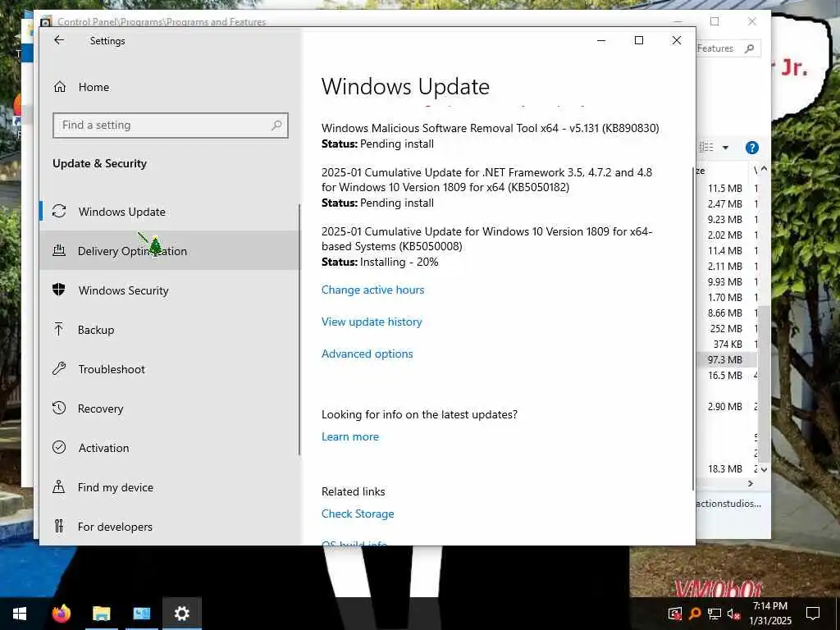This screenshot has width=840, height=630.
Task: Click the Troubleshoot wrench icon
Action: tap(59, 368)
